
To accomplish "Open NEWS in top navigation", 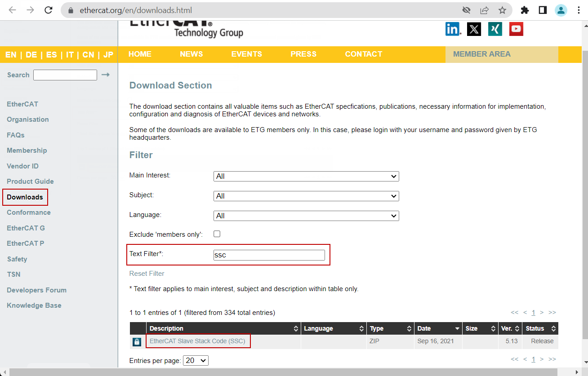I will click(x=192, y=54).
